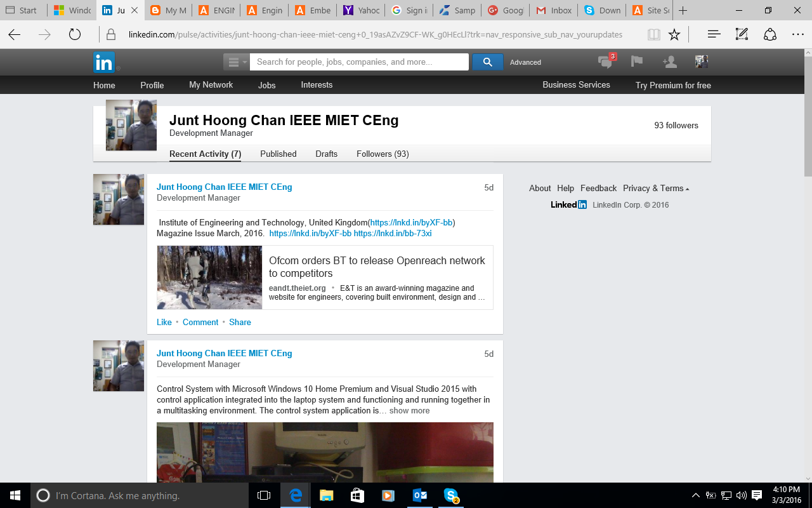This screenshot has width=812, height=508.
Task: Open Jobs menu item
Action: tap(266, 85)
